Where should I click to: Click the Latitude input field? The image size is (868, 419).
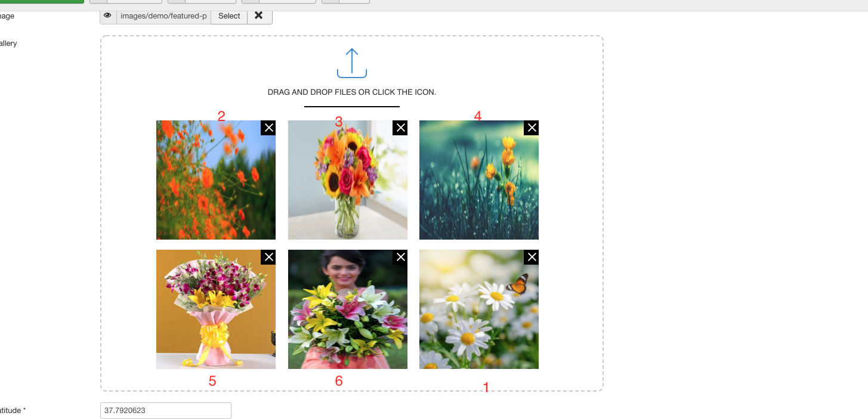(x=165, y=411)
